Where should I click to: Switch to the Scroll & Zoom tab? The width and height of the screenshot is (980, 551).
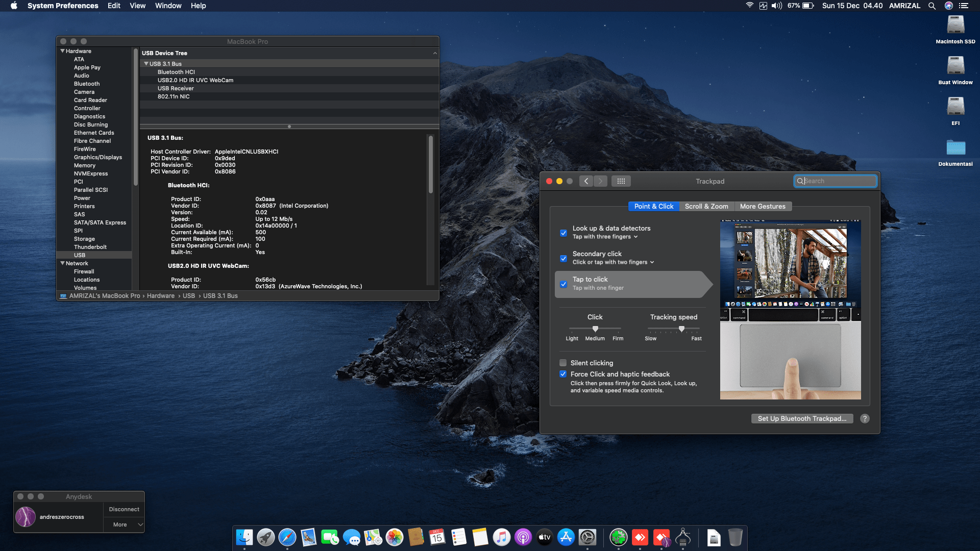[x=706, y=206]
